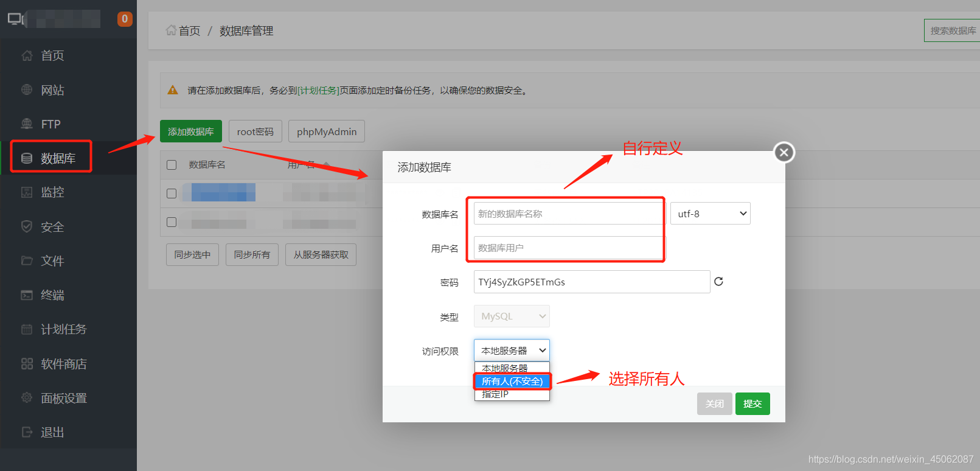Image resolution: width=980 pixels, height=471 pixels.
Task: Click the green 添加数据库 button
Action: [191, 131]
